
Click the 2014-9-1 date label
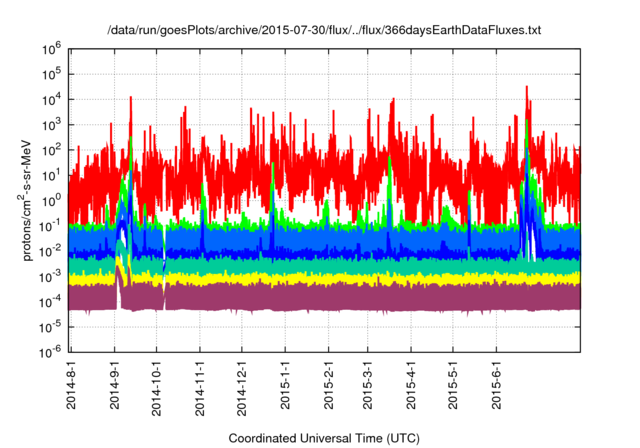[114, 386]
